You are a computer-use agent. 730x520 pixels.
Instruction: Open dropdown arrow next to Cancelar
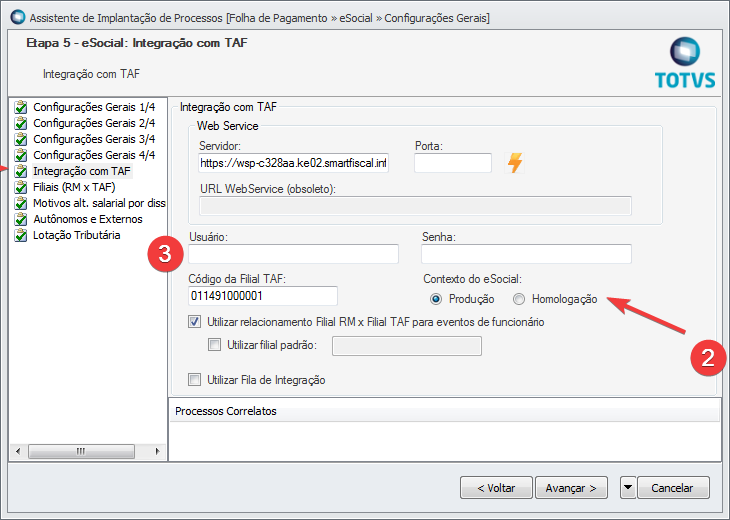627,488
